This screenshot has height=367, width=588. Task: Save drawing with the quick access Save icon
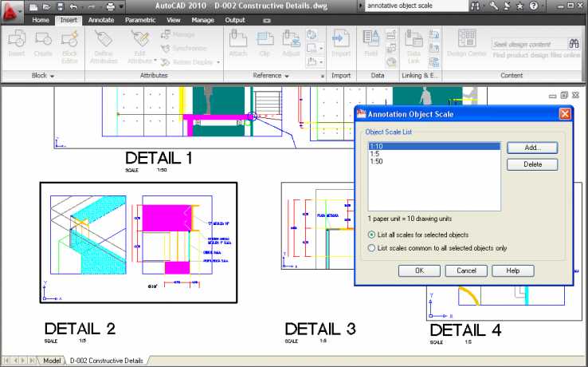click(60, 6)
